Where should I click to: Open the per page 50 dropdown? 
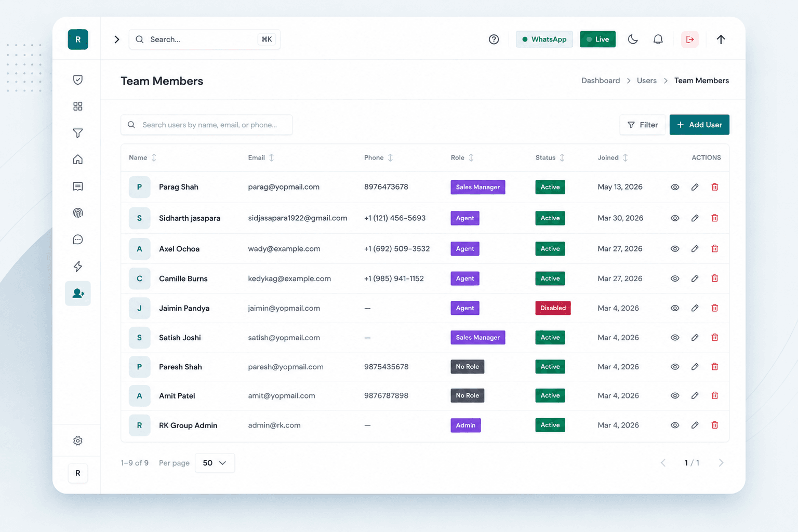click(x=215, y=463)
